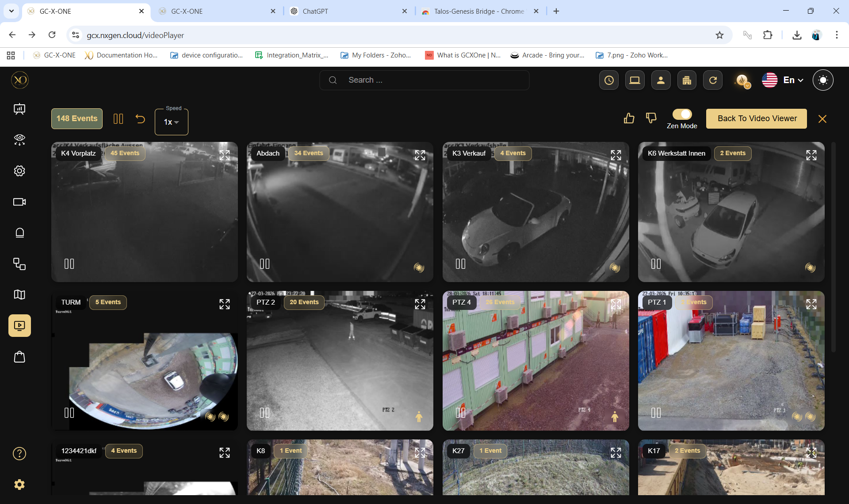
Task: Click the orange replay arrow icon
Action: coord(140,118)
